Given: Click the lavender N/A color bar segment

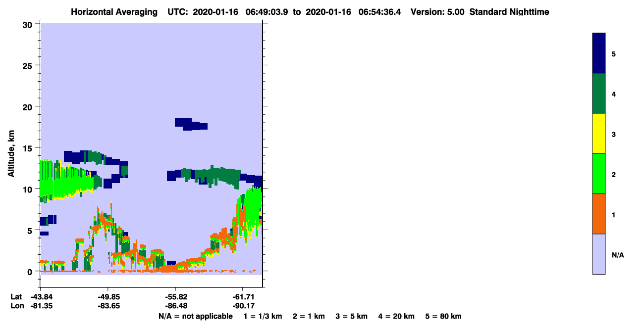Looking at the screenshot, I should coord(599,254).
